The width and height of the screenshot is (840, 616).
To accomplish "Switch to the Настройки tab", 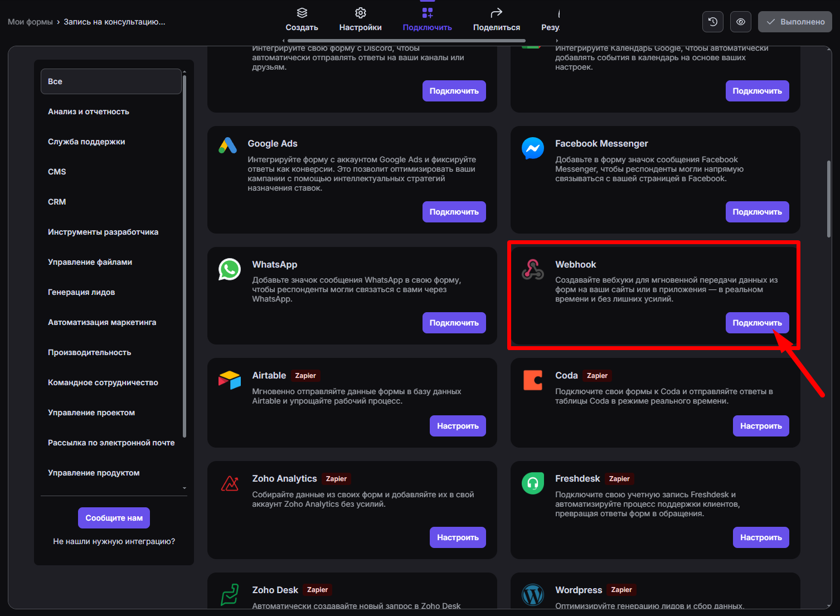I will pyautogui.click(x=360, y=20).
